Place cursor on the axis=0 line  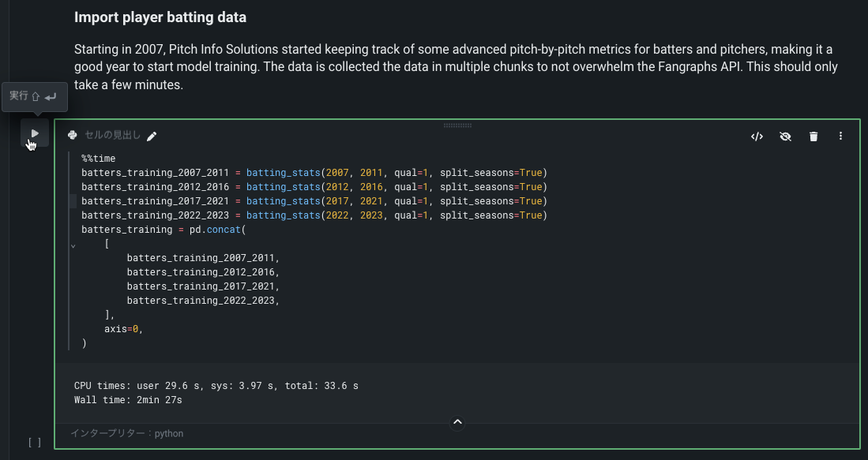pyautogui.click(x=123, y=329)
